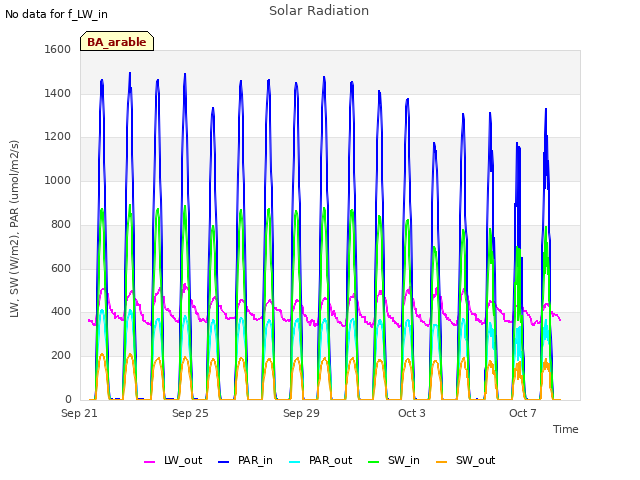The height and width of the screenshot is (480, 640).
Task: Click the Sep 21 x-axis label
Action: click(x=79, y=413)
